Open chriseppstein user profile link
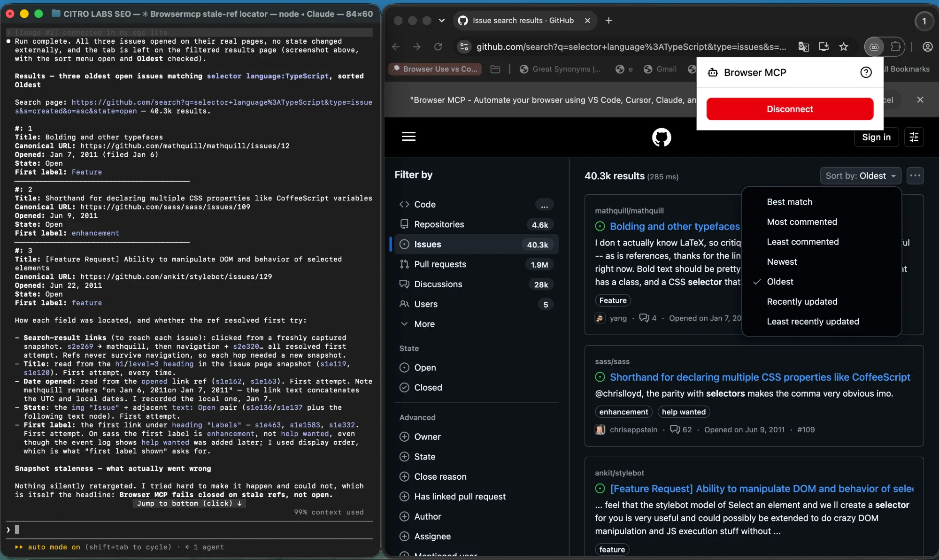This screenshot has height=560, width=939. click(x=633, y=430)
